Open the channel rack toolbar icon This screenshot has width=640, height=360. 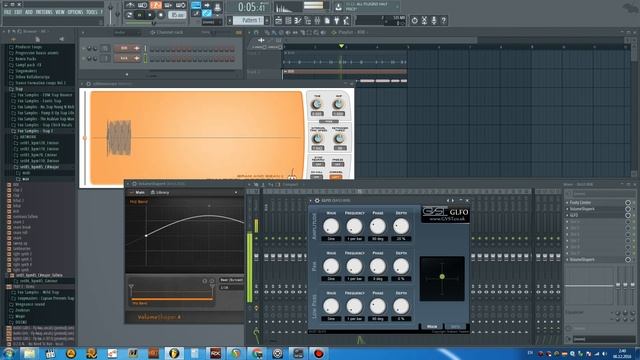[x=288, y=20]
